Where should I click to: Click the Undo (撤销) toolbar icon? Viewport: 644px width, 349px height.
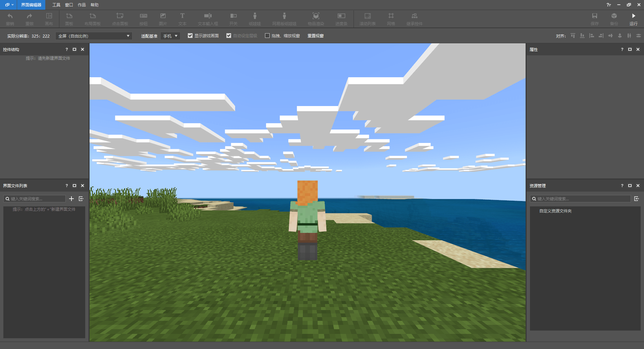(x=10, y=19)
